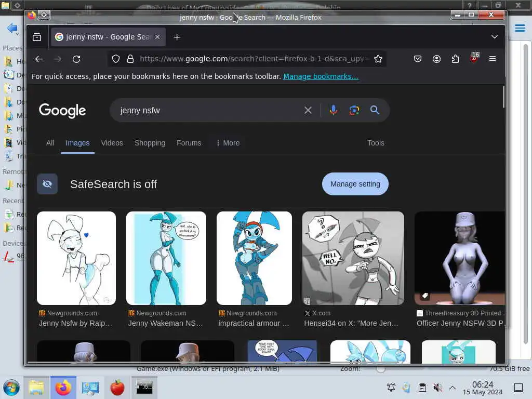The height and width of the screenshot is (399, 532).
Task: Open Extensions puzzle-piece menu
Action: pos(455,59)
